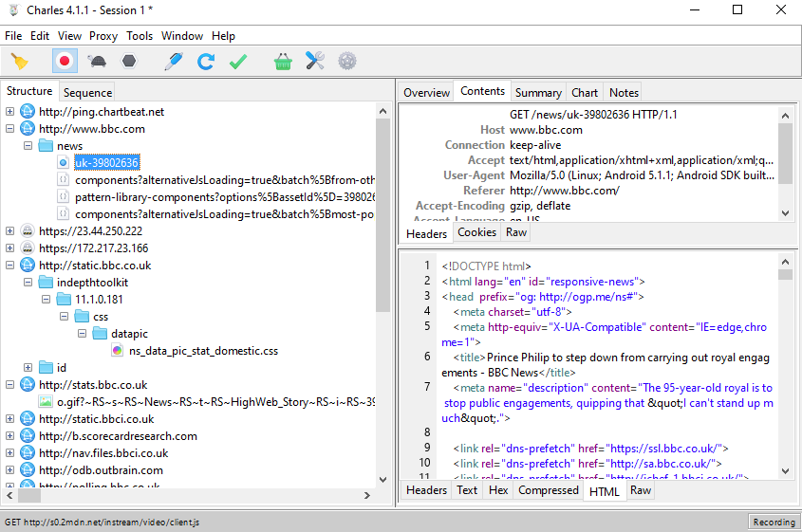Click the Repeat refresh icon
Screen dimensions: 802x532
click(x=206, y=62)
